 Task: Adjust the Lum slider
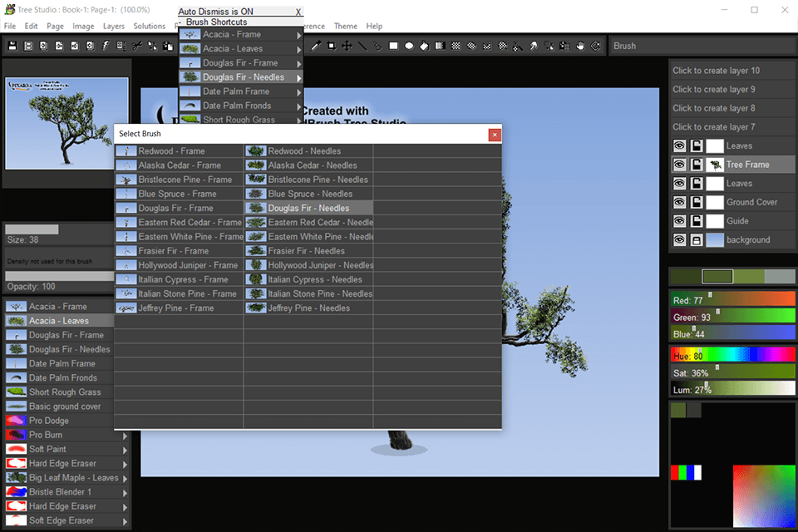click(731, 388)
